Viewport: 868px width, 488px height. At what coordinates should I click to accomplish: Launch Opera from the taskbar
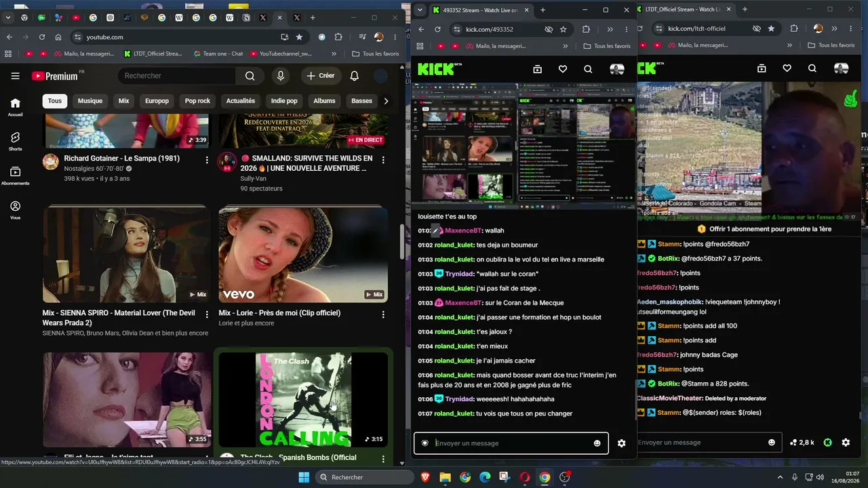coord(524,477)
